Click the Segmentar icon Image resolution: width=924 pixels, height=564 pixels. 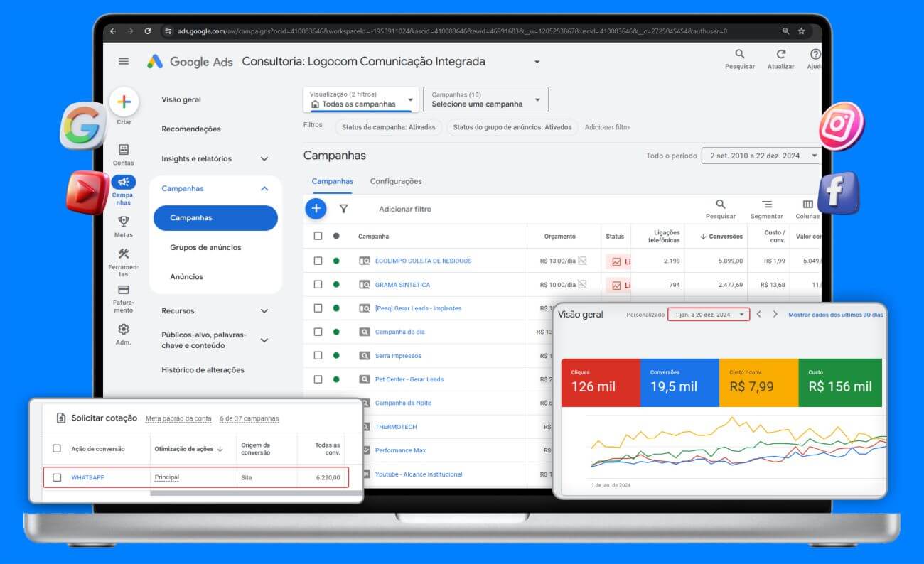pos(767,204)
